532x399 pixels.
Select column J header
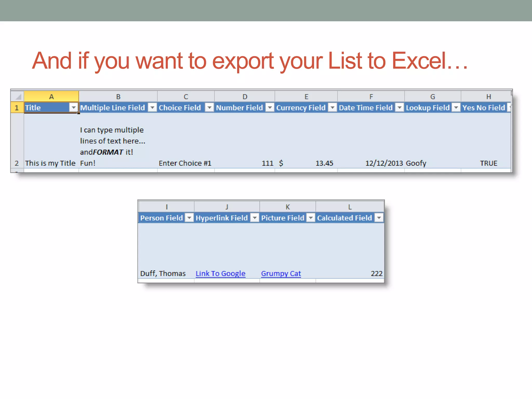227,207
